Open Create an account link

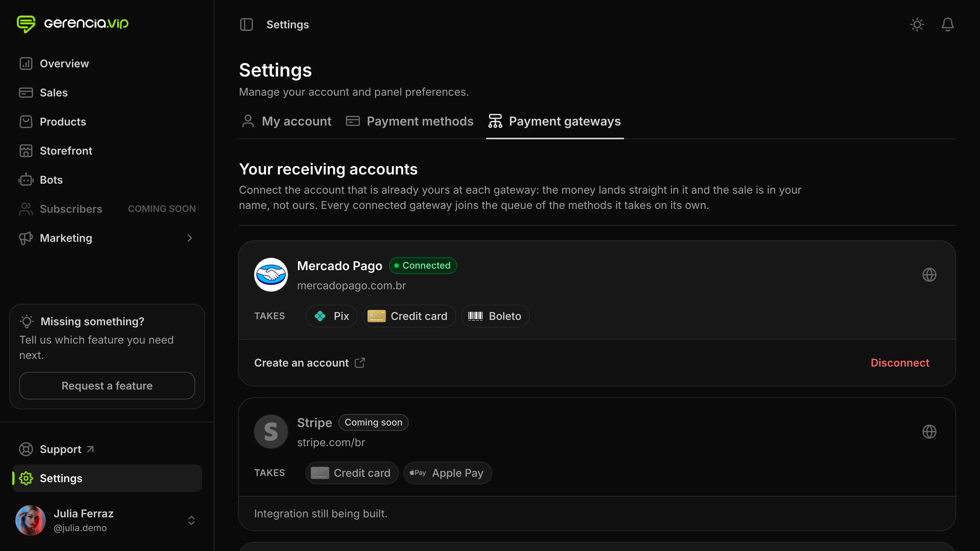click(309, 363)
